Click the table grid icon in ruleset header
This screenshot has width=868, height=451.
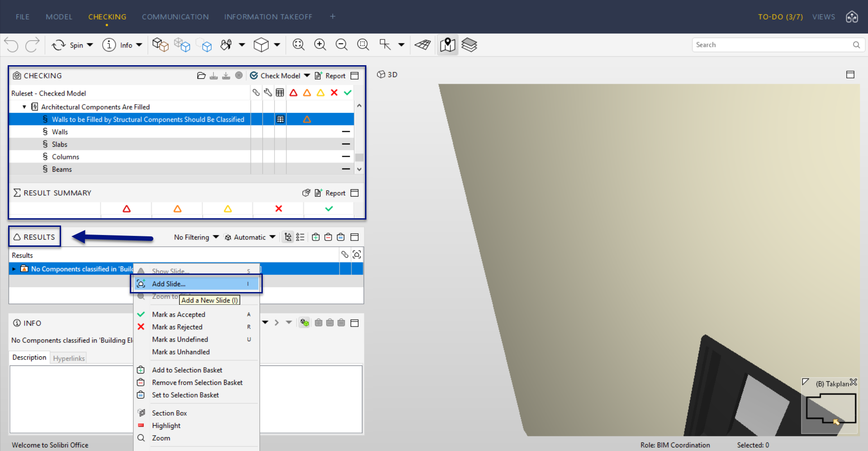[280, 93]
